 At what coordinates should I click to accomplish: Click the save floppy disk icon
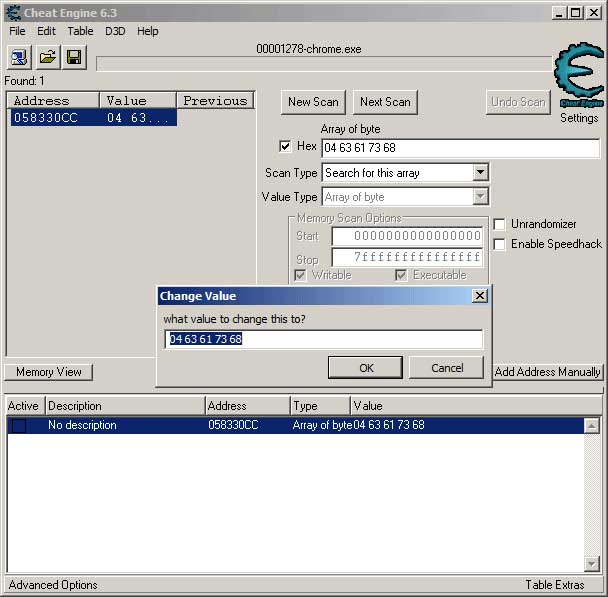click(74, 57)
